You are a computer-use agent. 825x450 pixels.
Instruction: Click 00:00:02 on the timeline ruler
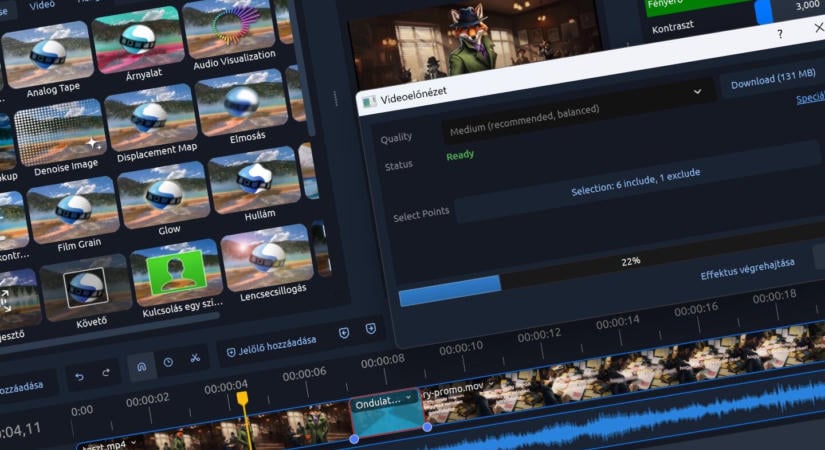pyautogui.click(x=148, y=399)
